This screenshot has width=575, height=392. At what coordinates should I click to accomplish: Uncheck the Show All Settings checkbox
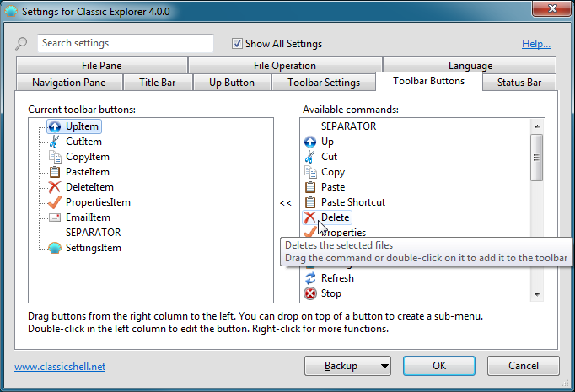(237, 44)
